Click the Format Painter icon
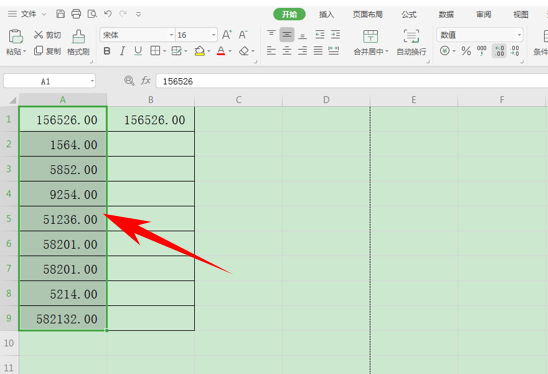 [x=78, y=36]
